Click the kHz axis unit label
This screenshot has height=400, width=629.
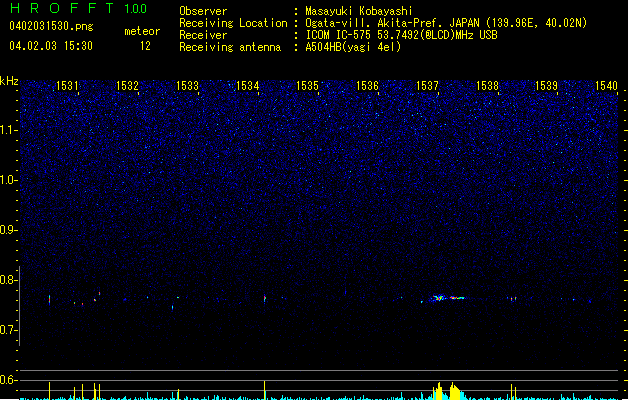[9, 81]
